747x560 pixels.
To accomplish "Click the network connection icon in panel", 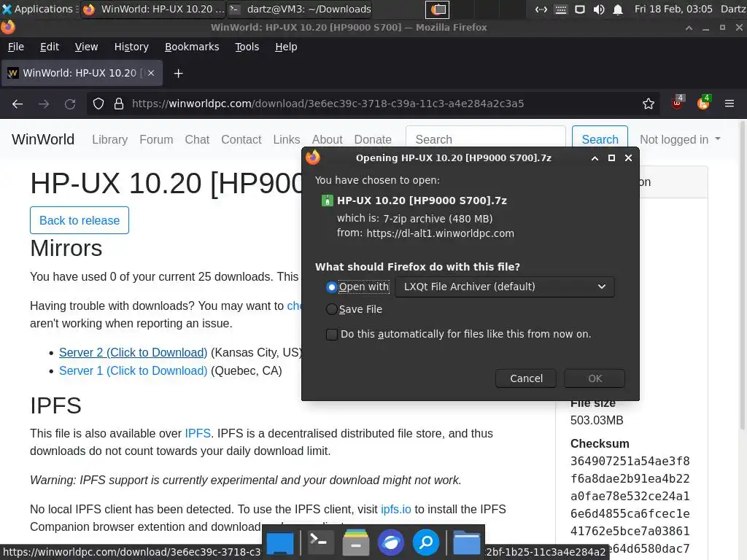I will pyautogui.click(x=541, y=9).
